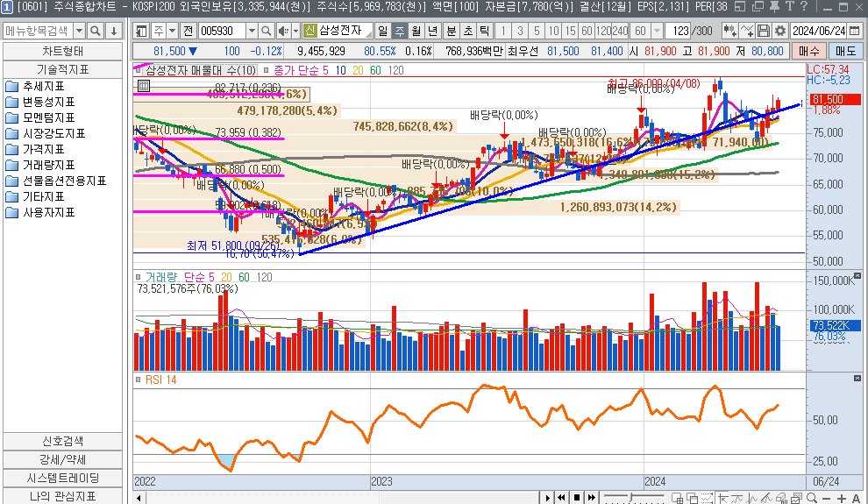
Task: Switch to daily (일) chart period
Action: point(383,32)
